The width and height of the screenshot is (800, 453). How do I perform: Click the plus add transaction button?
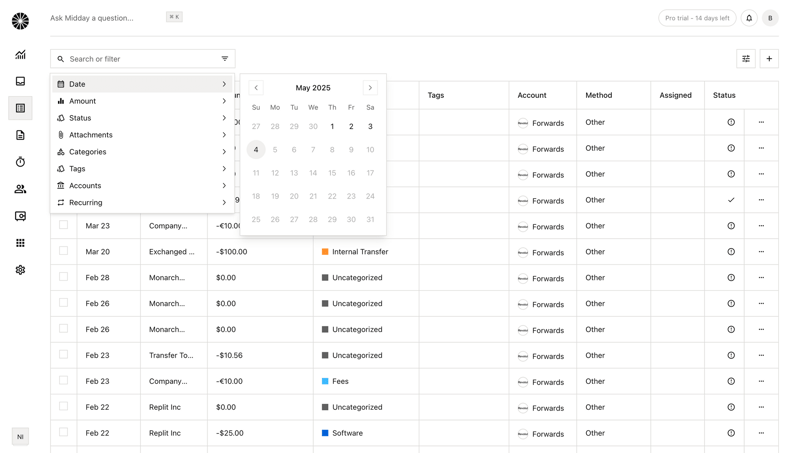point(769,59)
